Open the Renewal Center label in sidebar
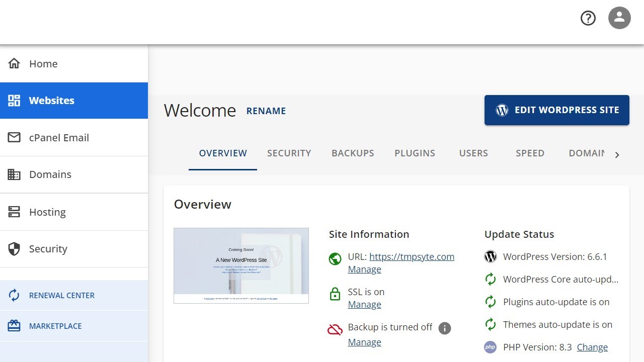This screenshot has height=362, width=644. (x=62, y=295)
